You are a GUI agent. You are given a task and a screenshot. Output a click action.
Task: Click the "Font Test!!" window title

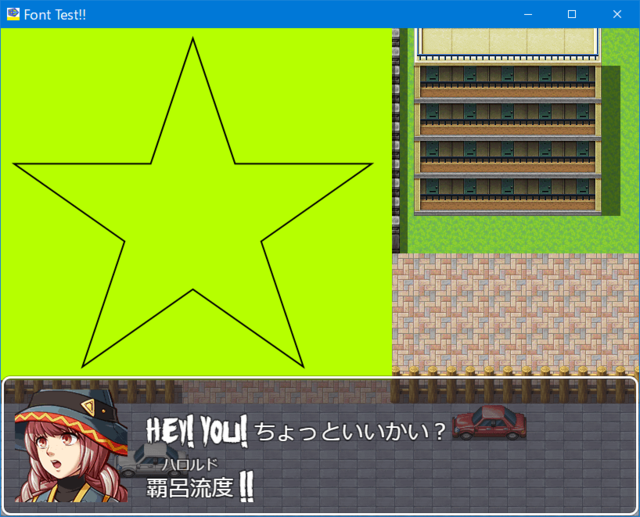[55, 15]
